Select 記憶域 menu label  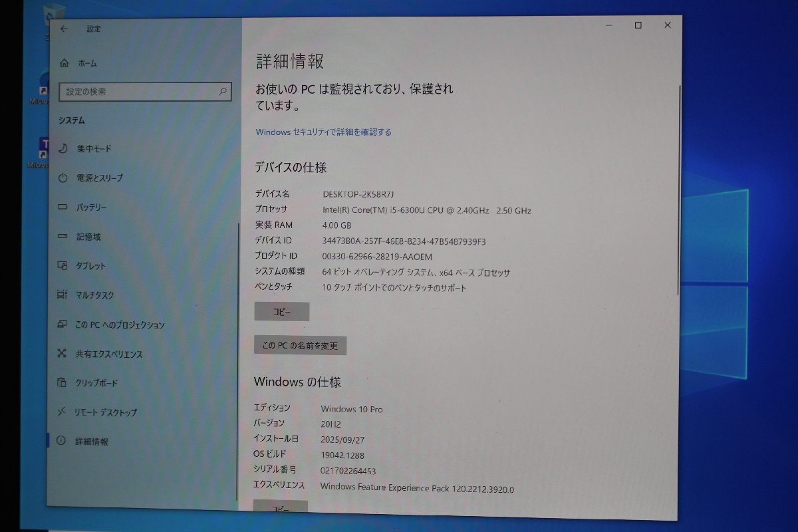tap(88, 237)
